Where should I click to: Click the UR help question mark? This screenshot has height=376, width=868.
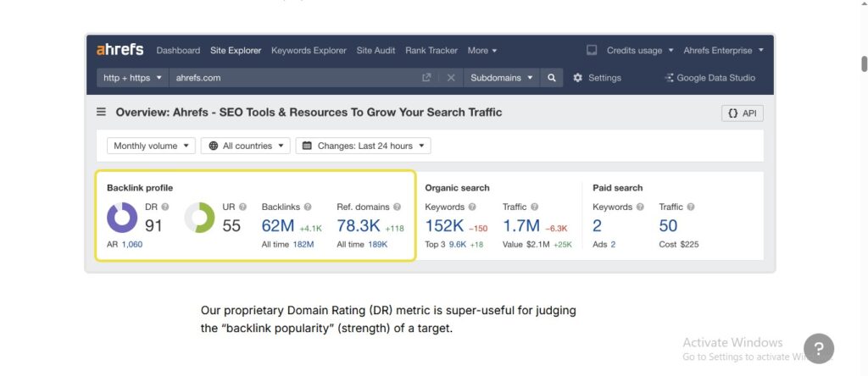(242, 207)
